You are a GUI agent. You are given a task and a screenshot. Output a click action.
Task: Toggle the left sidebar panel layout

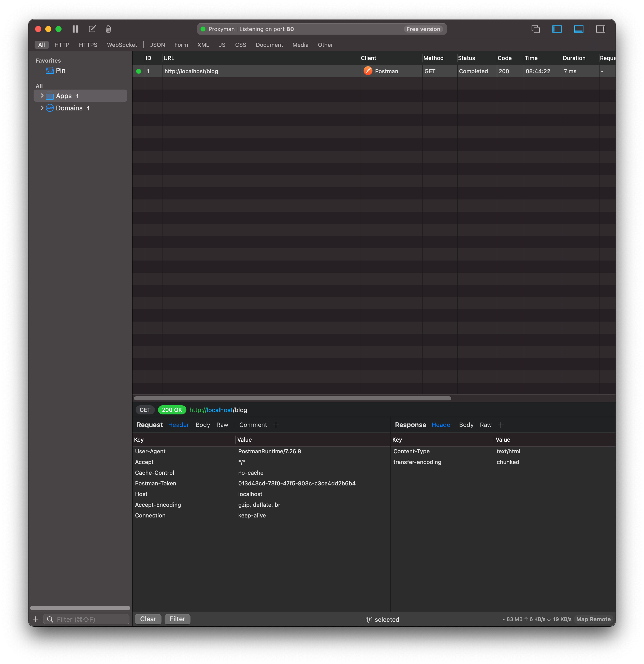tap(557, 29)
